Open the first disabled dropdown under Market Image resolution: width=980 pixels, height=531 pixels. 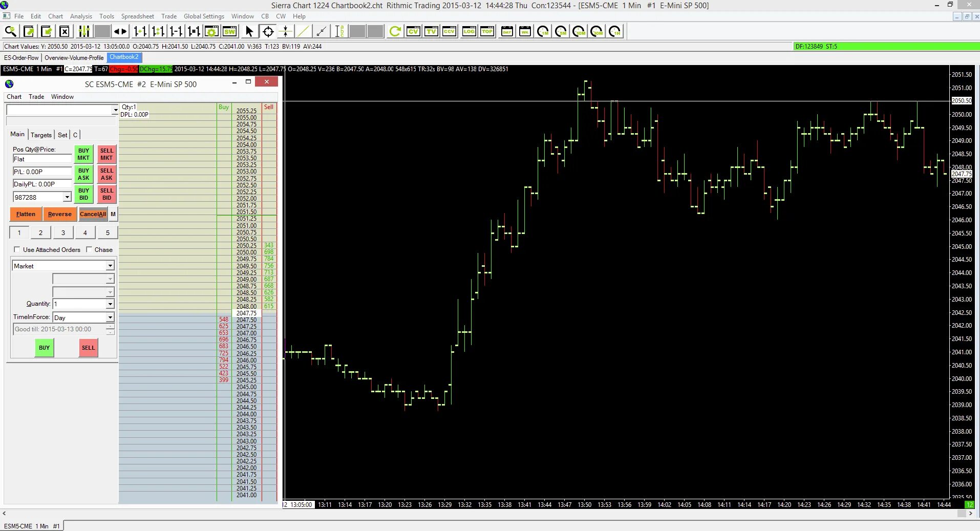point(110,279)
